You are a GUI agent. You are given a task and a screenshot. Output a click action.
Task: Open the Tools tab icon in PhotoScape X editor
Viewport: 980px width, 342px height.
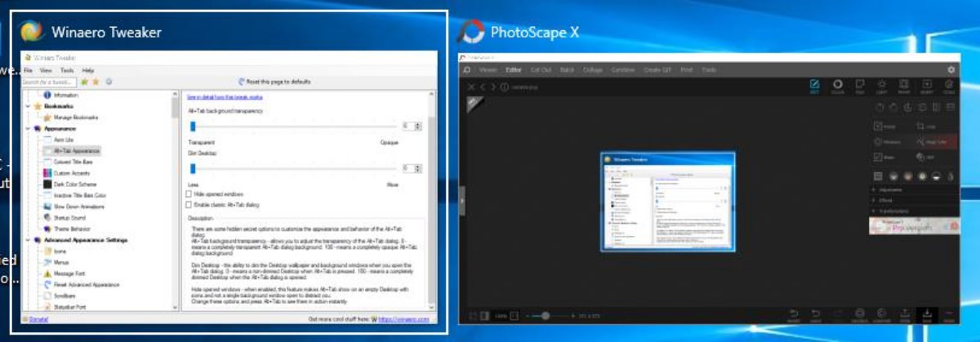click(x=949, y=85)
